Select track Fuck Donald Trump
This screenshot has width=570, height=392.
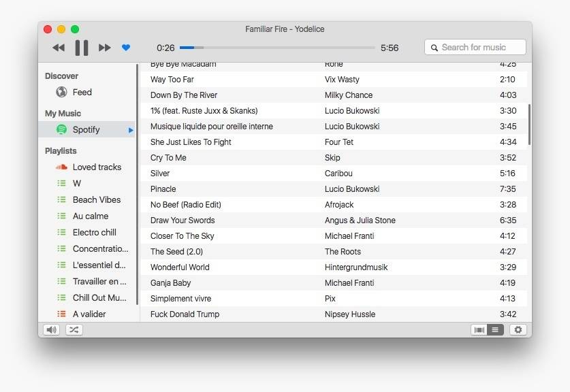tap(334, 314)
